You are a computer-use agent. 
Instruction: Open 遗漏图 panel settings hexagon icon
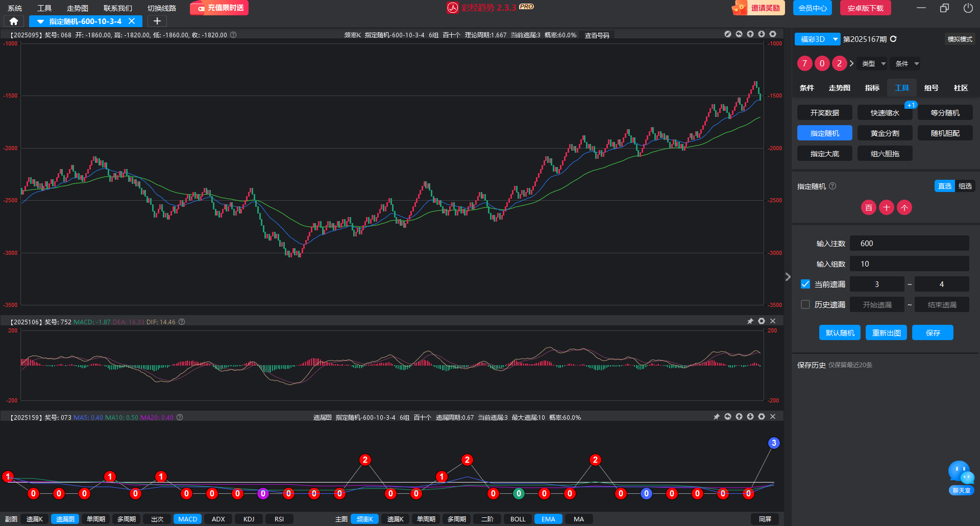[762, 417]
